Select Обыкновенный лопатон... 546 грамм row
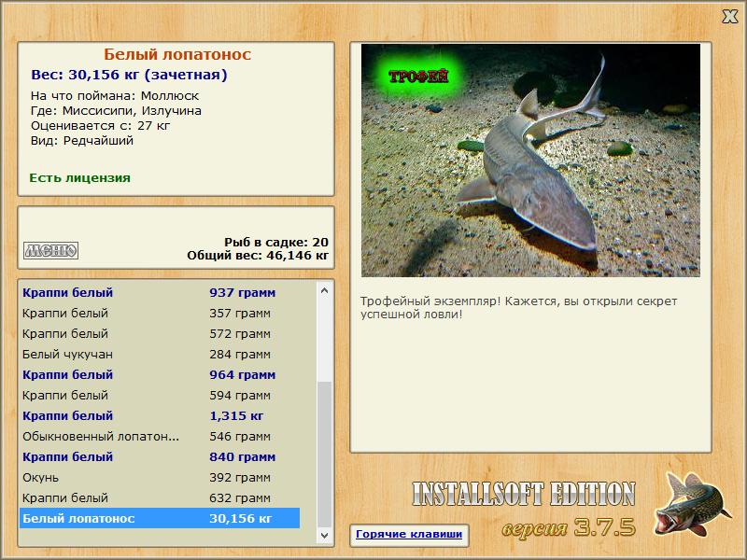This screenshot has height=560, width=747. point(160,436)
